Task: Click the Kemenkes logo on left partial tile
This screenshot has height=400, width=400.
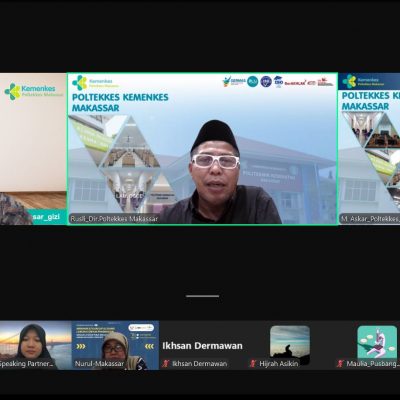Action: click(33, 91)
